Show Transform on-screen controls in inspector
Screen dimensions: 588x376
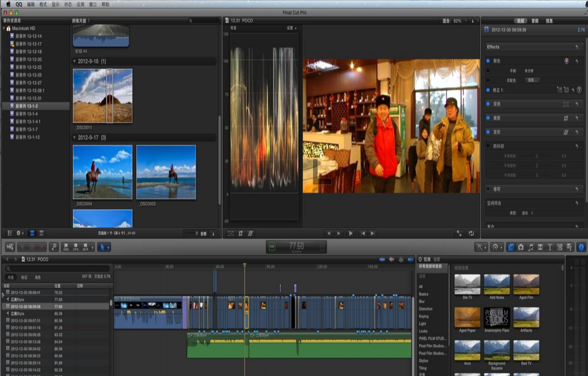(x=566, y=104)
